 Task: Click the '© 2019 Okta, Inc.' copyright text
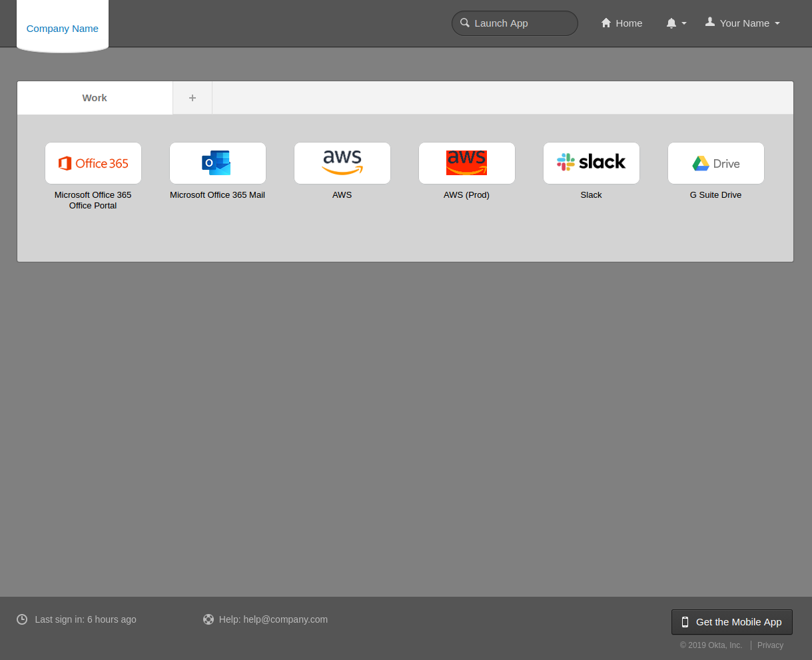[711, 645]
